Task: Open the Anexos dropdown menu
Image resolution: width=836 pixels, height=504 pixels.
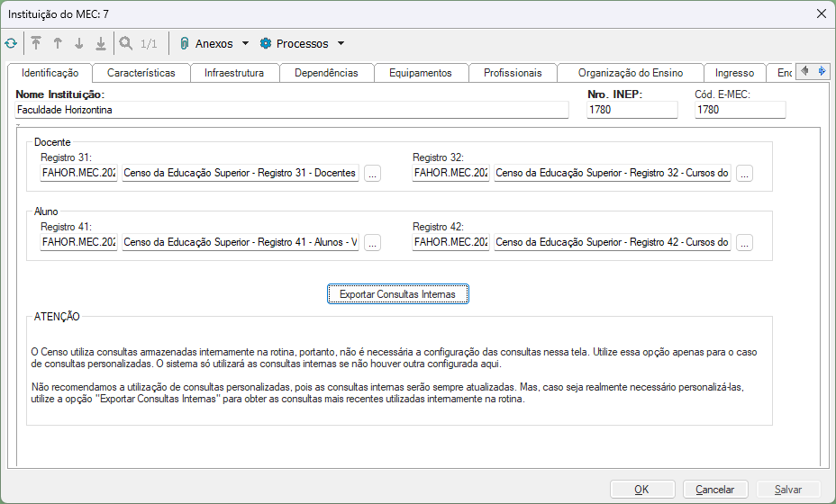Action: (x=214, y=43)
